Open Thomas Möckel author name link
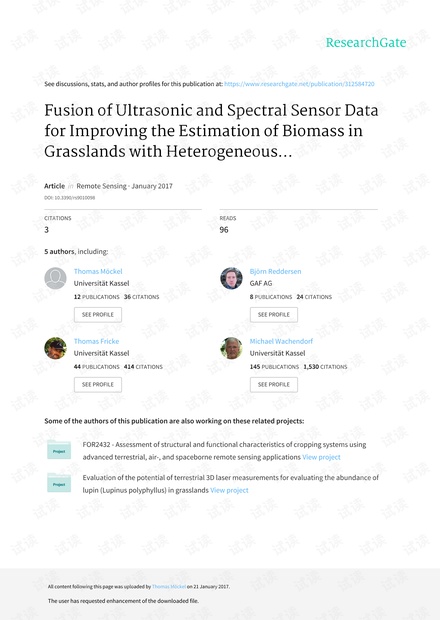Screen dimensions: 440x620 98,271
